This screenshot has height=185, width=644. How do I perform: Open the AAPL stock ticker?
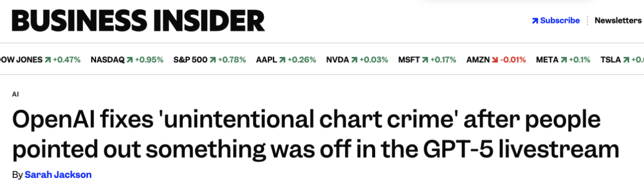coord(286,60)
